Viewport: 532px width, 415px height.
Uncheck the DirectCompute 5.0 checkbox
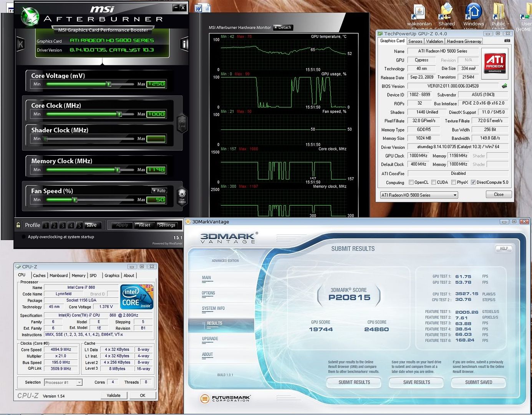click(473, 183)
